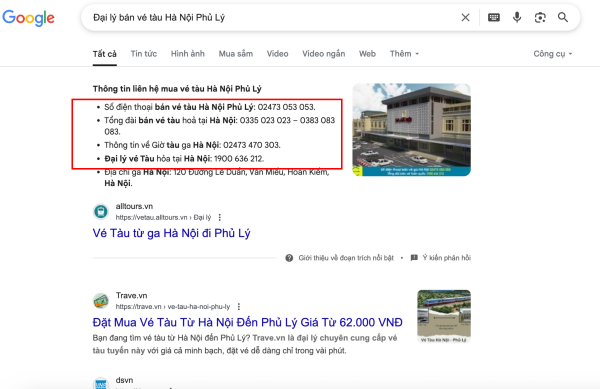Clear the search query with X
The image size is (600, 389).
coord(465,18)
